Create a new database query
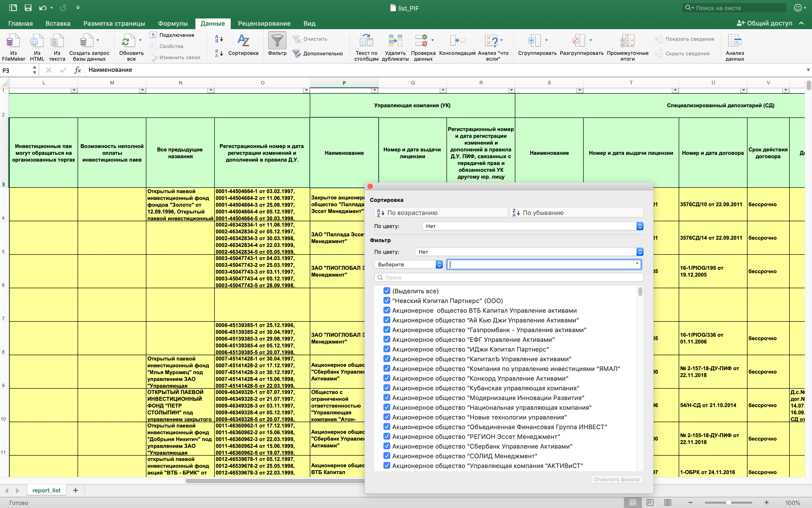Image resolution: width=812 pixels, height=508 pixels. point(89,47)
